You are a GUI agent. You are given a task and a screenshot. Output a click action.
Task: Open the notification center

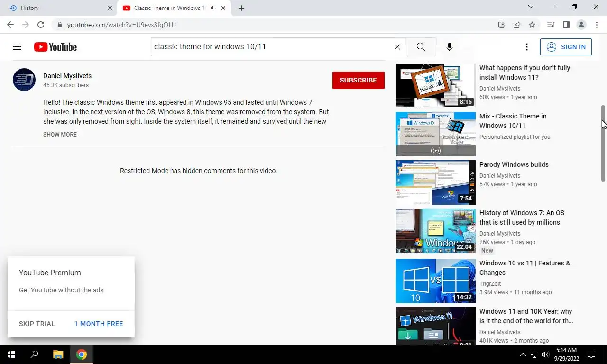(x=591, y=355)
